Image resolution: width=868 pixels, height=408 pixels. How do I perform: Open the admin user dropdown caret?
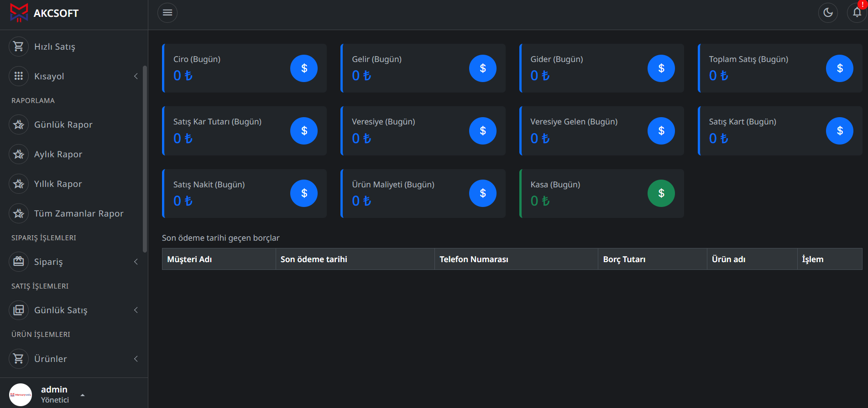pyautogui.click(x=83, y=395)
